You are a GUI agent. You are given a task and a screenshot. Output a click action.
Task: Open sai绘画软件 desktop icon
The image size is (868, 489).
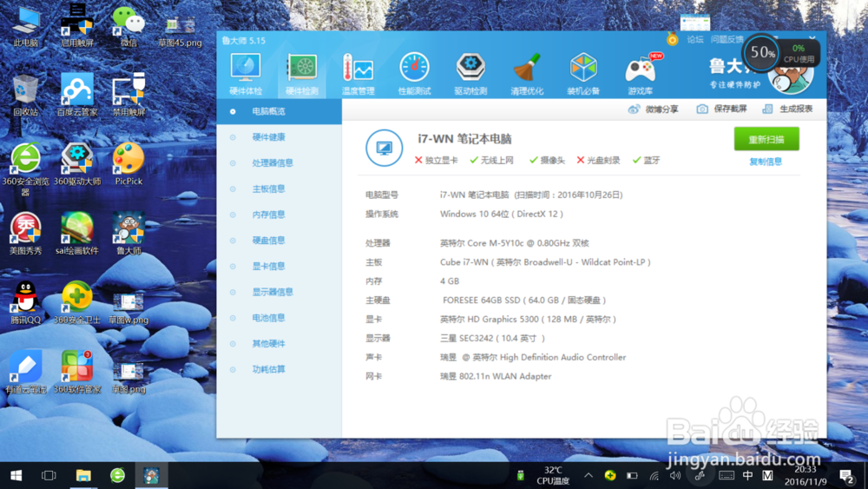77,234
